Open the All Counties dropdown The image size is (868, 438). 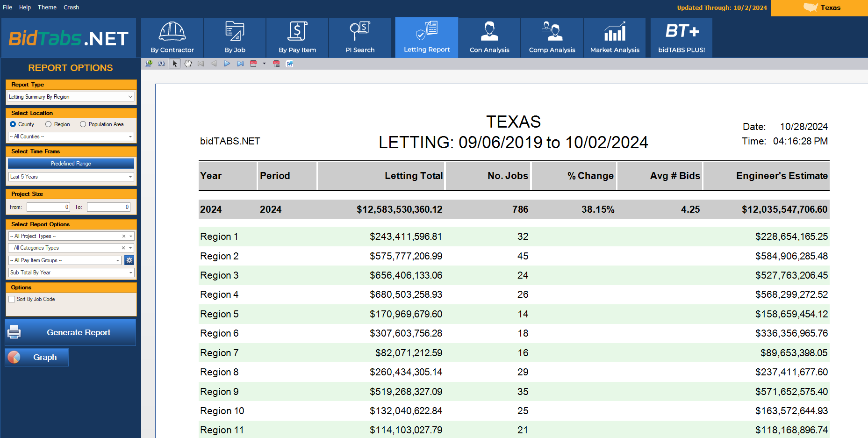71,136
